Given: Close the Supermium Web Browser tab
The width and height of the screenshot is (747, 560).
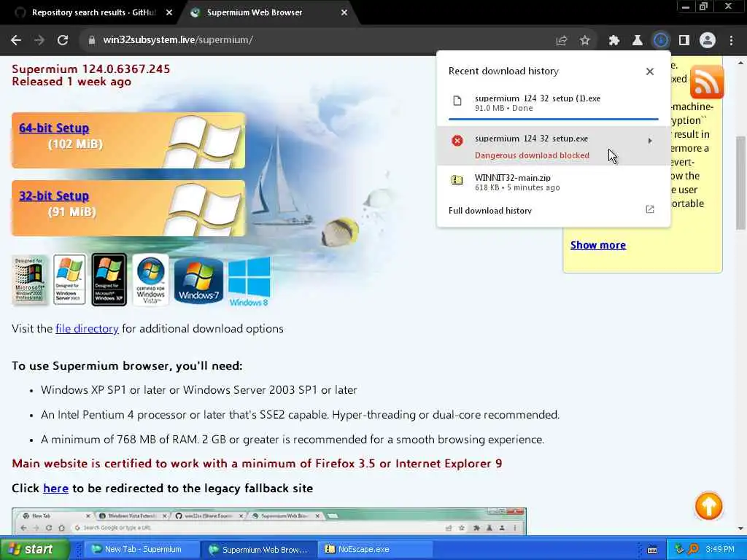Looking at the screenshot, I should tap(344, 13).
